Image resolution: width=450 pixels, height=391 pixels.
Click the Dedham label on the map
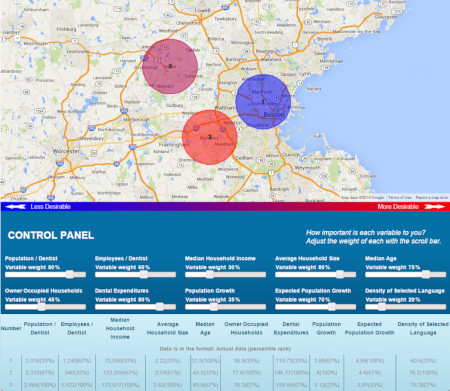(244, 158)
